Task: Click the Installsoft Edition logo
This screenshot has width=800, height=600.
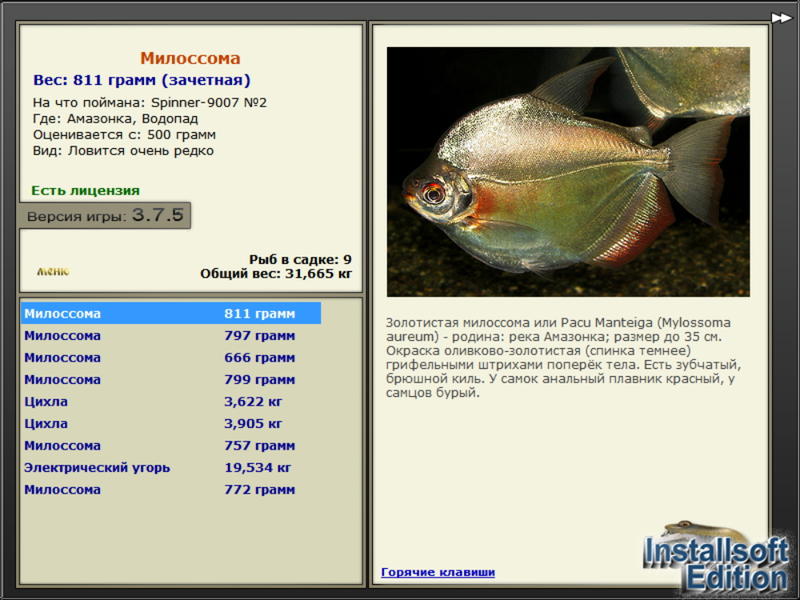Action: (x=716, y=559)
